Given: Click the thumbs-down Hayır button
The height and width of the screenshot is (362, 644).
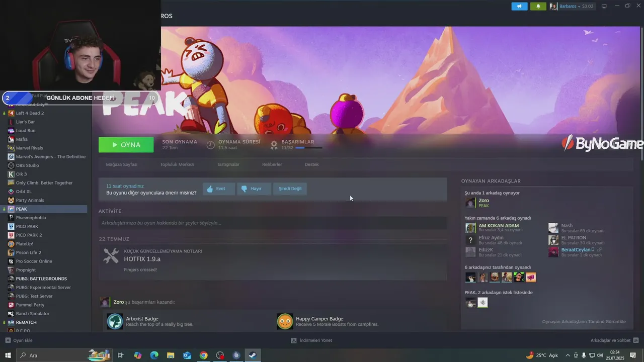Looking at the screenshot, I should coord(254,189).
